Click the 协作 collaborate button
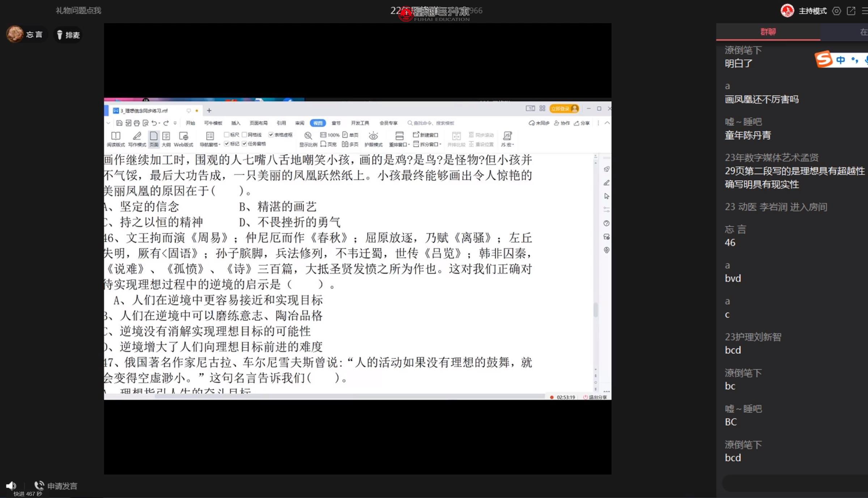 (562, 123)
